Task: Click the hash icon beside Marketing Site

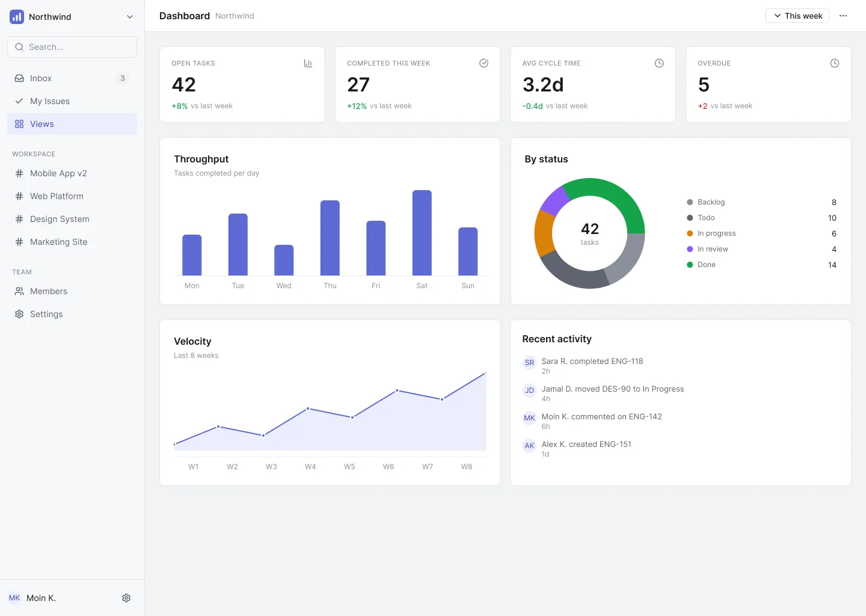Action: tap(19, 242)
